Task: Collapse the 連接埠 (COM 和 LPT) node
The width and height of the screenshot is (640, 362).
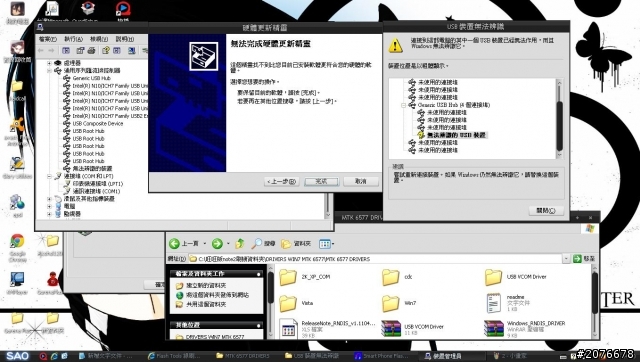Action: [49, 176]
